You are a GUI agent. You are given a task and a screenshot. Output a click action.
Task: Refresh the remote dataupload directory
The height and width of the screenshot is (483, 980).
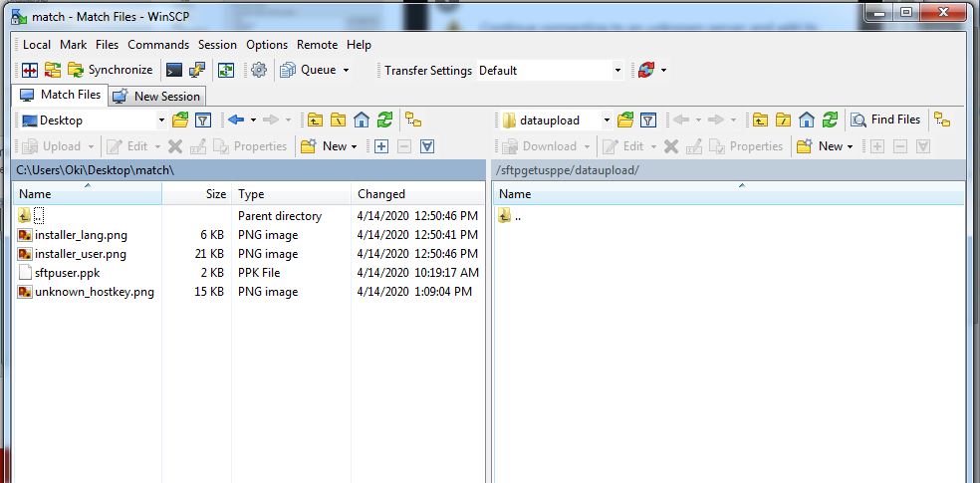830,121
